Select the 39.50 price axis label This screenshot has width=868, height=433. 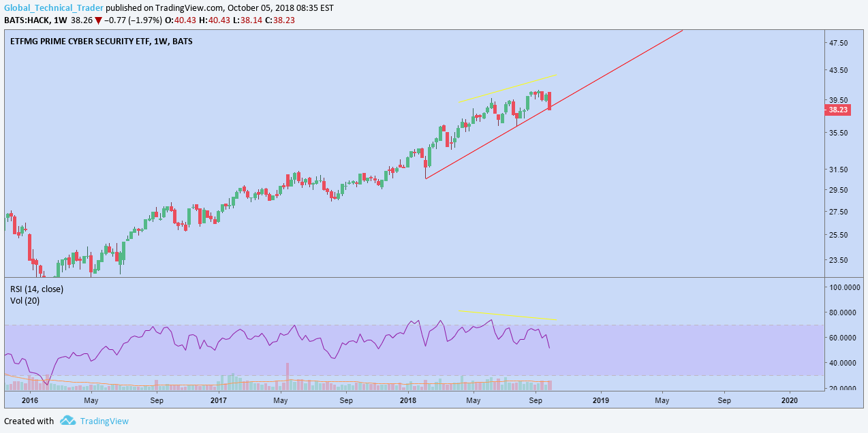(x=838, y=99)
